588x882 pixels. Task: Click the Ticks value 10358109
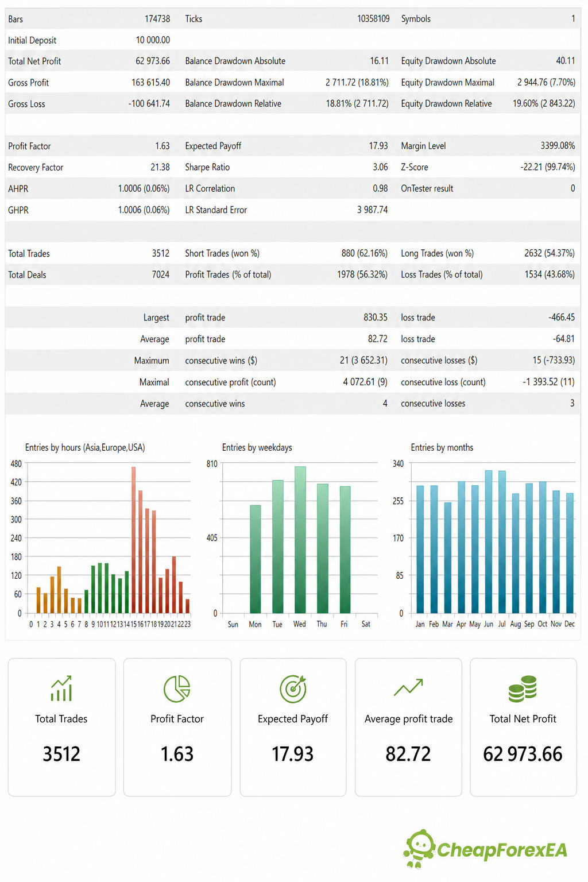[x=373, y=19]
